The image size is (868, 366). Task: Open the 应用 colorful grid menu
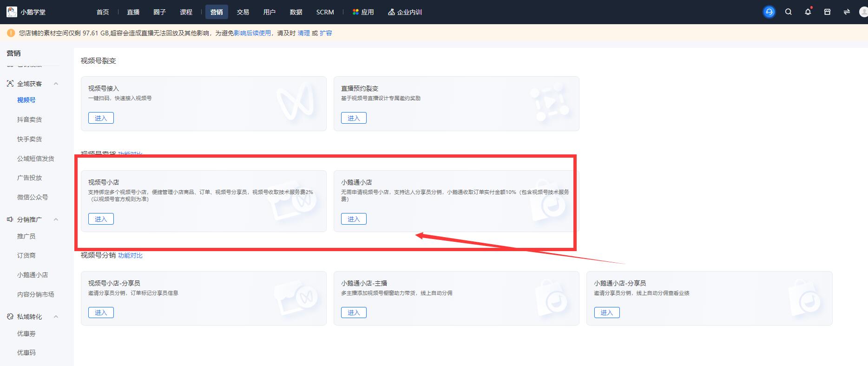tap(363, 12)
